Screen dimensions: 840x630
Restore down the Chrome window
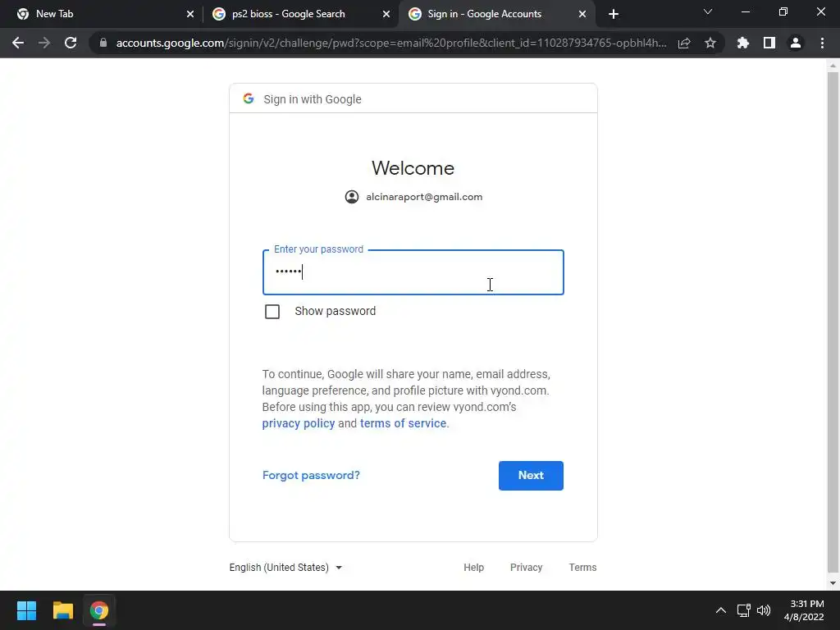tap(783, 11)
